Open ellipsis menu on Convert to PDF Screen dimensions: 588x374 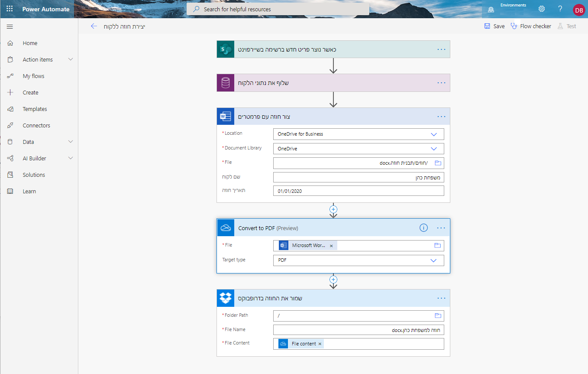[x=441, y=228]
